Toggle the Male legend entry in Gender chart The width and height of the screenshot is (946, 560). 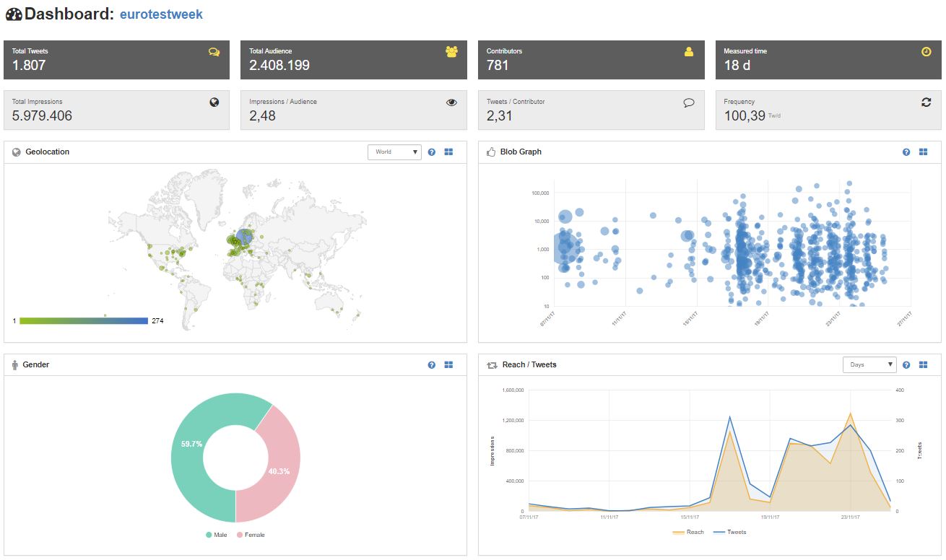(x=218, y=535)
